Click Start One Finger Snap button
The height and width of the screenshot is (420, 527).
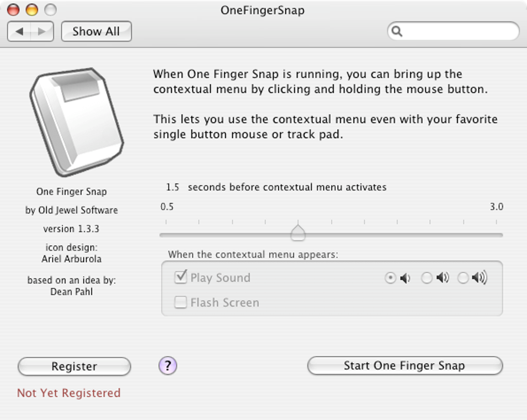coord(405,366)
